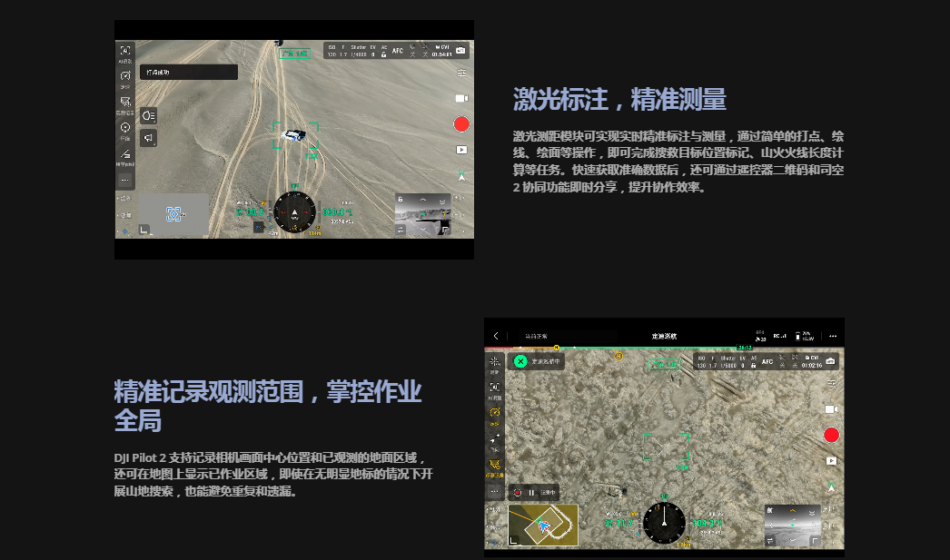This screenshot has width=950, height=560.
Task: Open playback gallery icon in car-tracking view
Action: pos(461,149)
